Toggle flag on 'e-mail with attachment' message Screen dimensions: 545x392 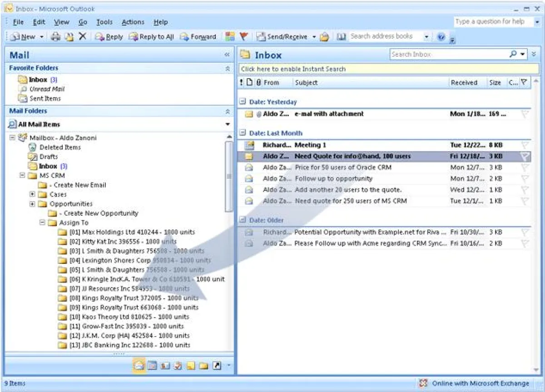[525, 114]
